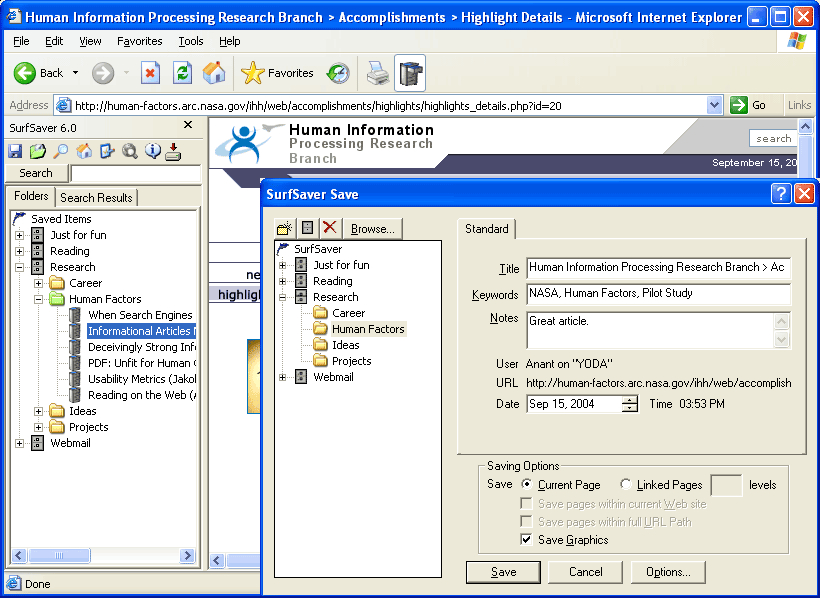
Task: Open Favorites with the star icon
Action: click(x=253, y=73)
